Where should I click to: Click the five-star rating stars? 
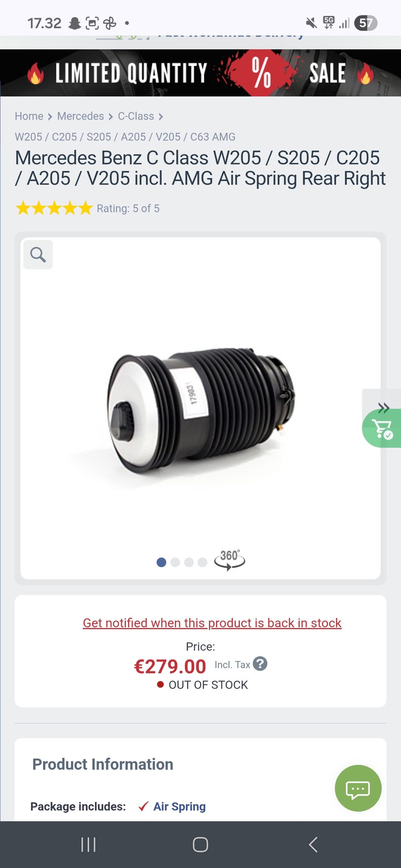coord(54,208)
